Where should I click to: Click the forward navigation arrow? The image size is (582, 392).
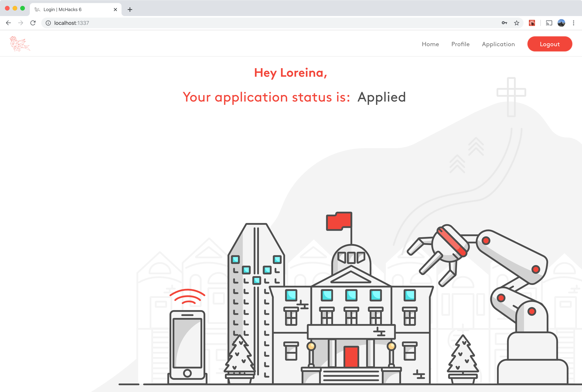pyautogui.click(x=21, y=23)
